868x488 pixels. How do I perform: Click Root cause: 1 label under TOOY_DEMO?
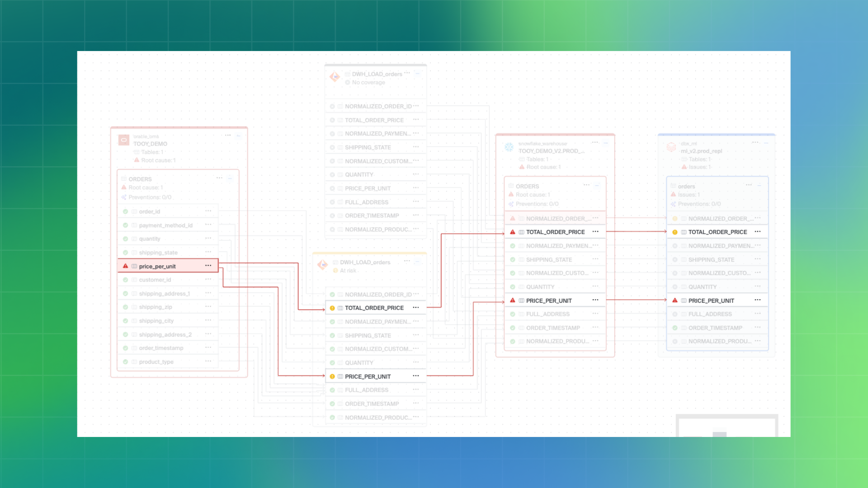coord(158,160)
